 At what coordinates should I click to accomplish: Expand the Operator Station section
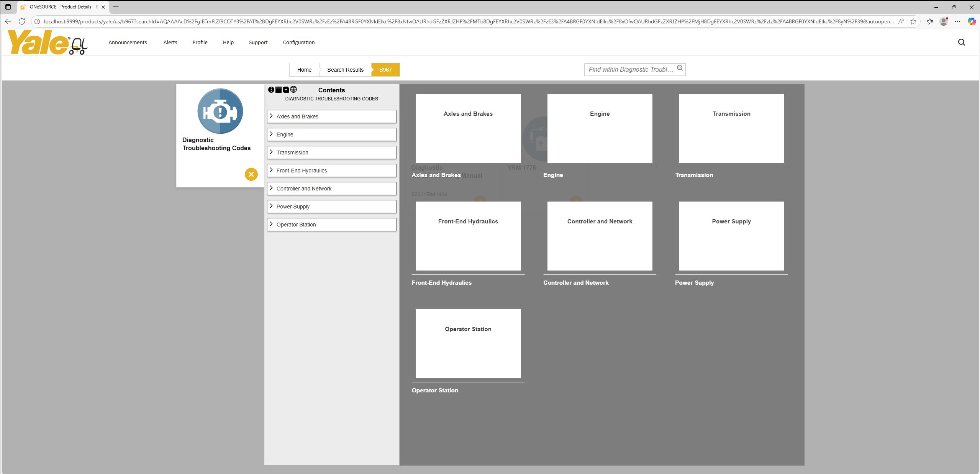pyautogui.click(x=271, y=224)
